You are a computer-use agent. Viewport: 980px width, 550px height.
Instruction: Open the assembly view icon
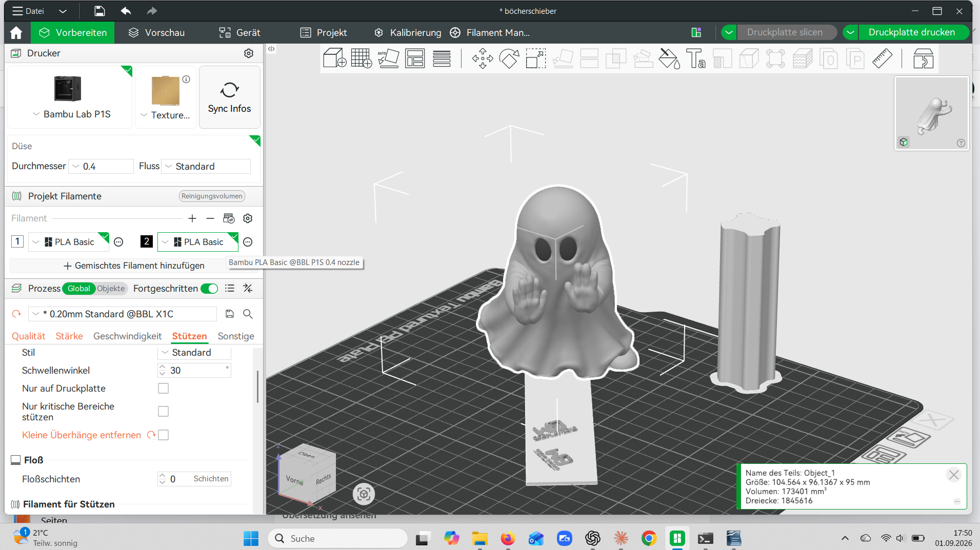[x=923, y=58]
